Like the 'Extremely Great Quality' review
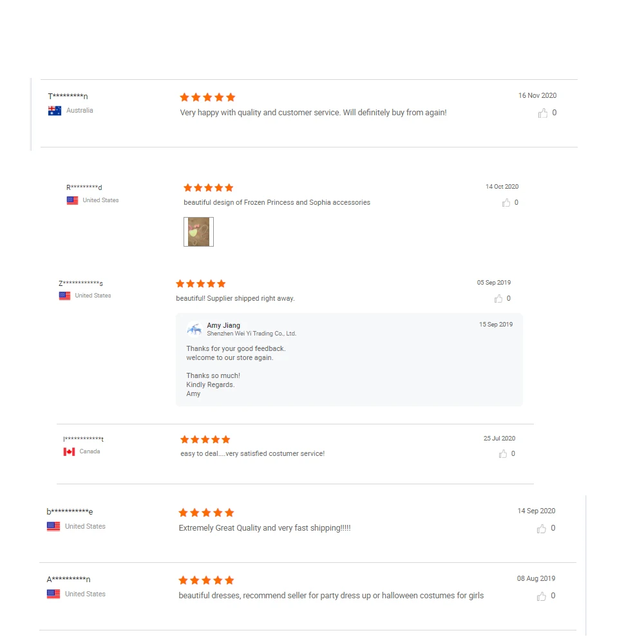Viewport: 644px width, 644px height. point(542,529)
